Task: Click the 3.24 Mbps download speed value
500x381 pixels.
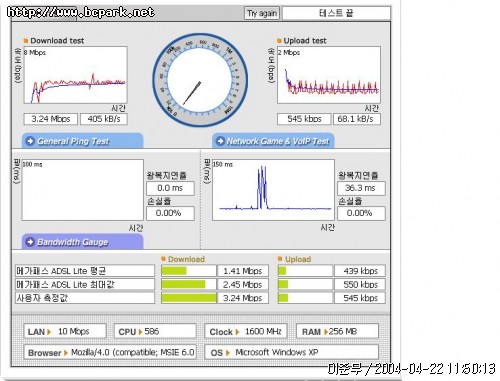Action: coord(51,119)
